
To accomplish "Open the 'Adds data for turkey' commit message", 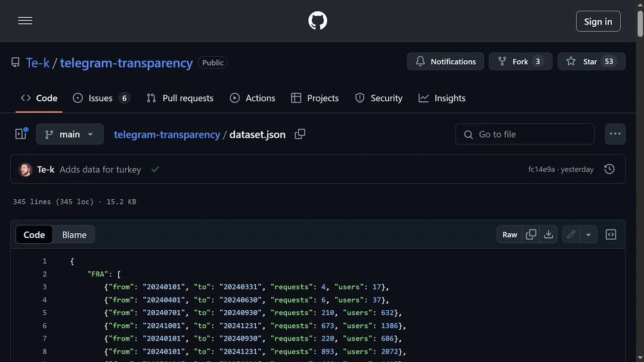I will point(100,169).
